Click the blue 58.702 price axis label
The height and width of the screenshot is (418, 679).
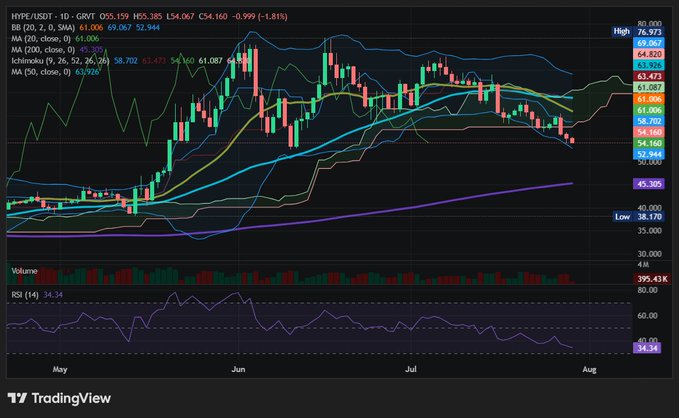pyautogui.click(x=649, y=121)
